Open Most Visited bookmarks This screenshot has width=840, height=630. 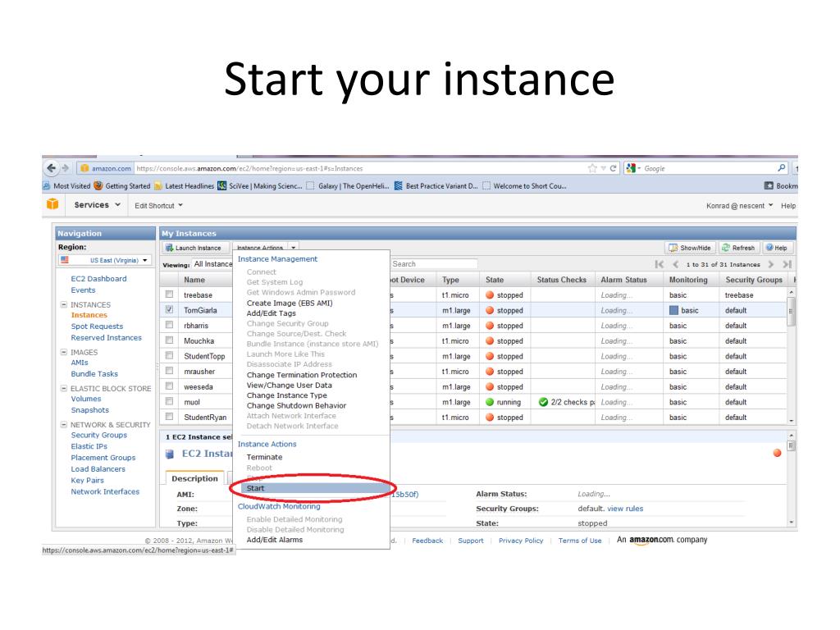(66, 186)
